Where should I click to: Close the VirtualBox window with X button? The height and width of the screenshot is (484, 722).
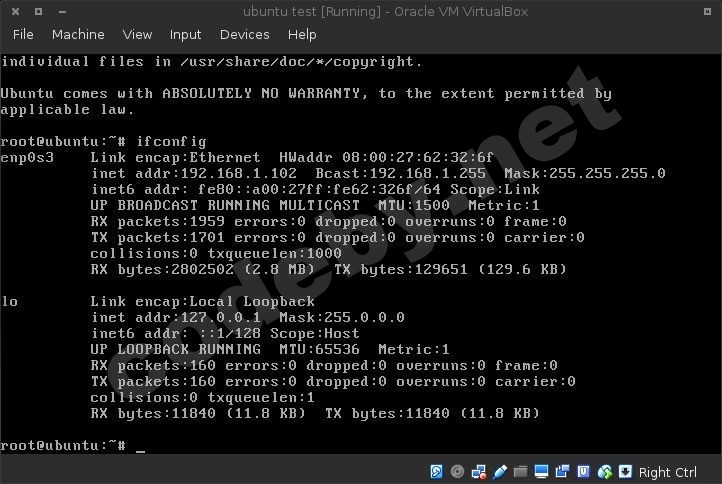15,12
